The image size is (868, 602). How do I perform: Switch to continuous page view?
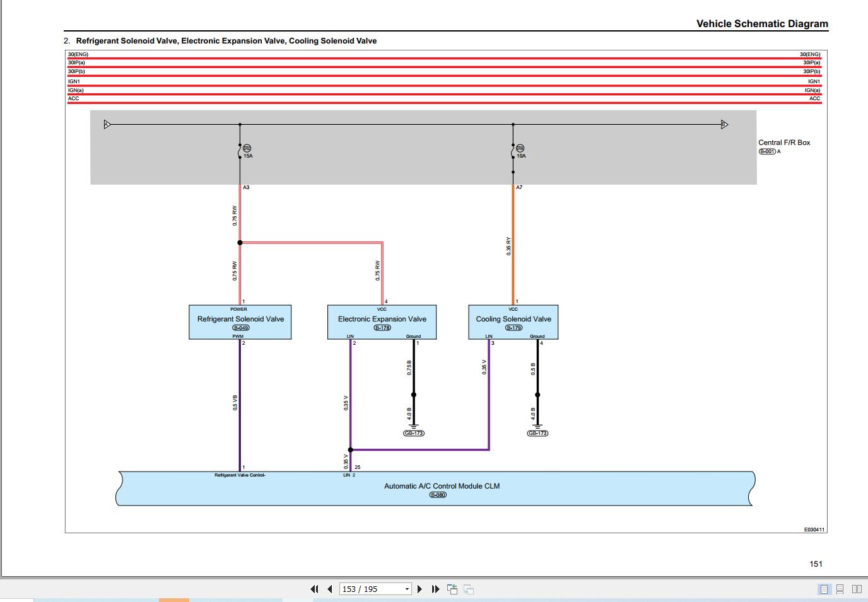[x=840, y=589]
